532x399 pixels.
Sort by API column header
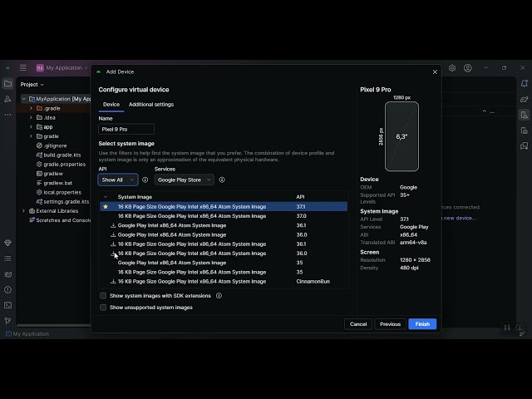(x=300, y=197)
